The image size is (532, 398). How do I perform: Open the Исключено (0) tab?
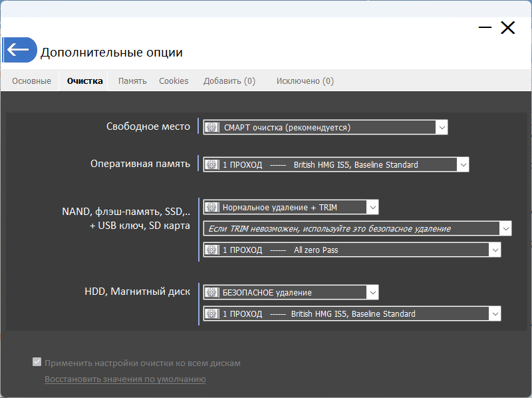(x=305, y=81)
